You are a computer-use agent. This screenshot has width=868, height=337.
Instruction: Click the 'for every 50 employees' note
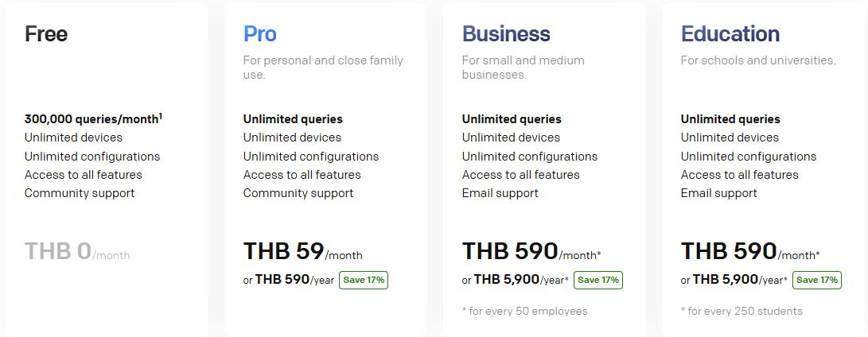click(x=524, y=311)
